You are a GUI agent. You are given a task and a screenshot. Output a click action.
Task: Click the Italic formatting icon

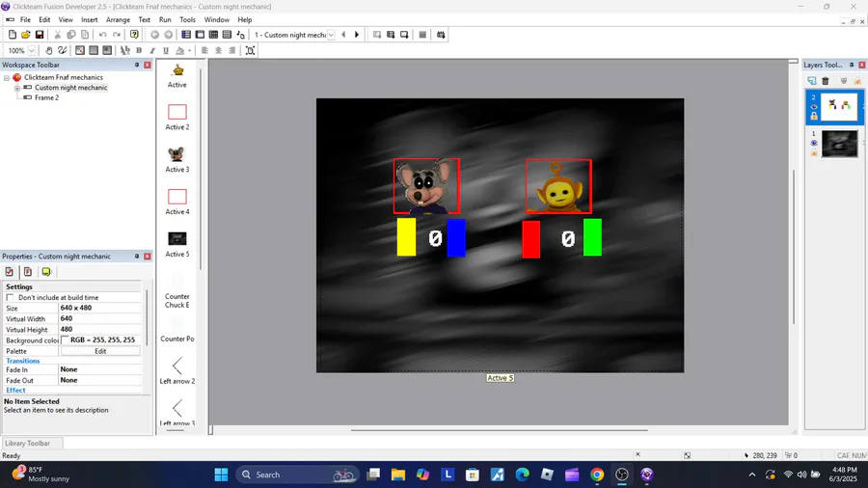[x=152, y=50]
